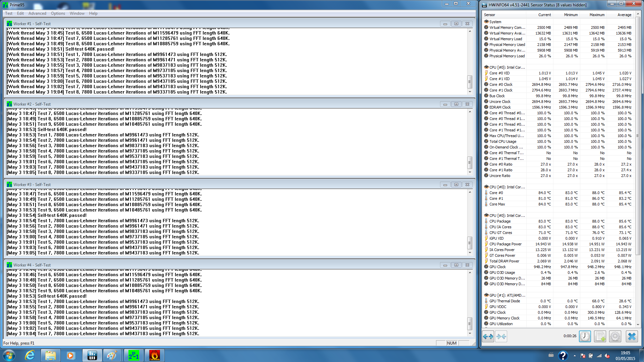Click the HWiNFO clock reset timer button

pyautogui.click(x=585, y=336)
